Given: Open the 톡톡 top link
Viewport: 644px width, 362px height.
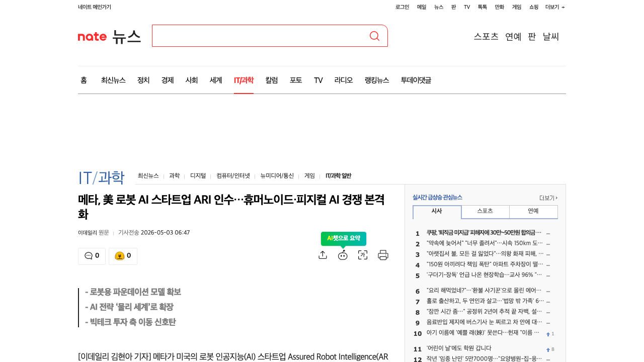Looking at the screenshot, I should pos(482,7).
